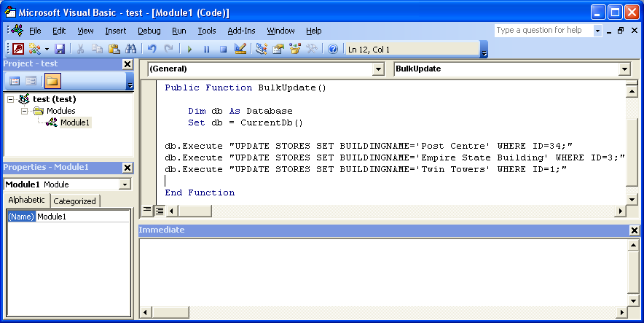Click the Type a question for help box

coord(543,31)
